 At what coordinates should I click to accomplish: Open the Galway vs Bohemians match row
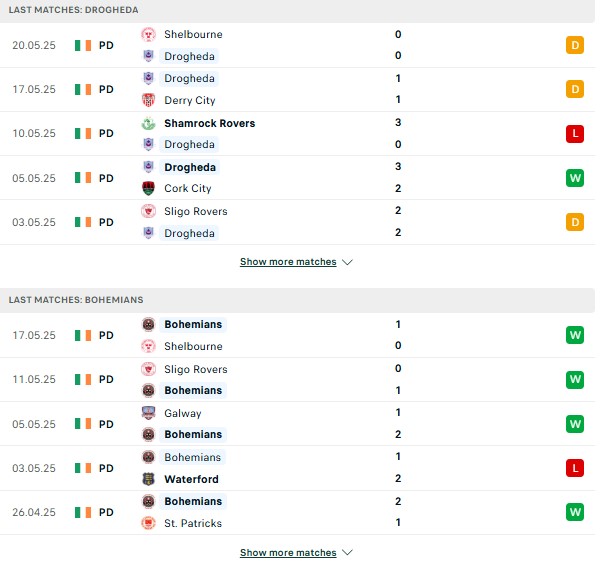point(297,424)
